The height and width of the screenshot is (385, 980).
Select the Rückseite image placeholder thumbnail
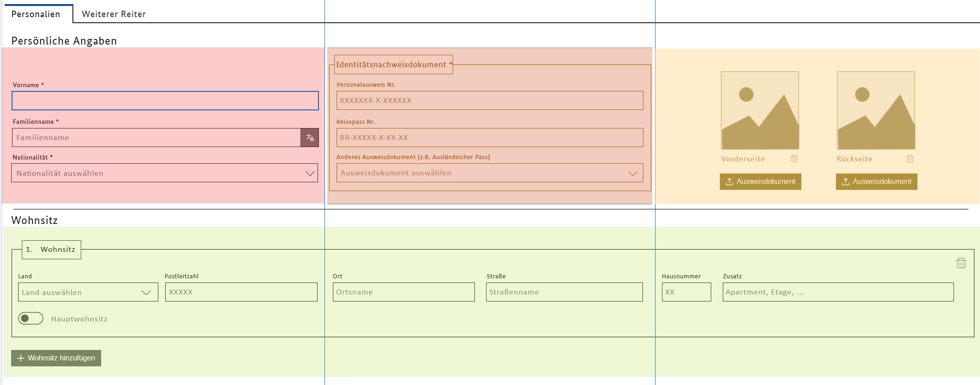pos(876,110)
